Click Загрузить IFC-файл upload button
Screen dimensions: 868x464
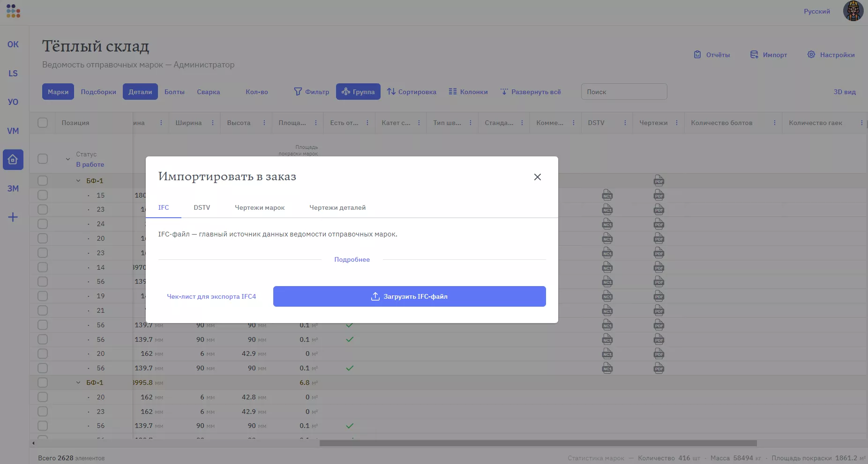coord(409,296)
